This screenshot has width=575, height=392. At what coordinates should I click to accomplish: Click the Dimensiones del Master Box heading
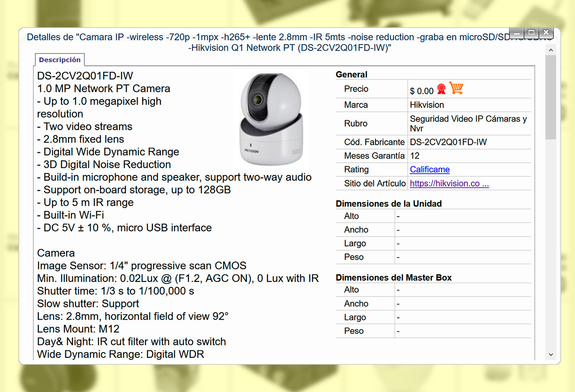tap(393, 277)
